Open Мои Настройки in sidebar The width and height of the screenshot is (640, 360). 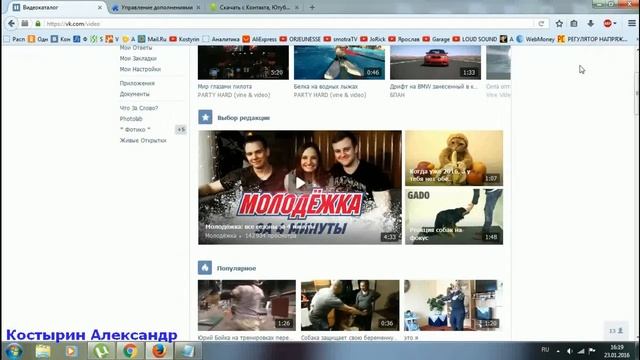point(140,69)
